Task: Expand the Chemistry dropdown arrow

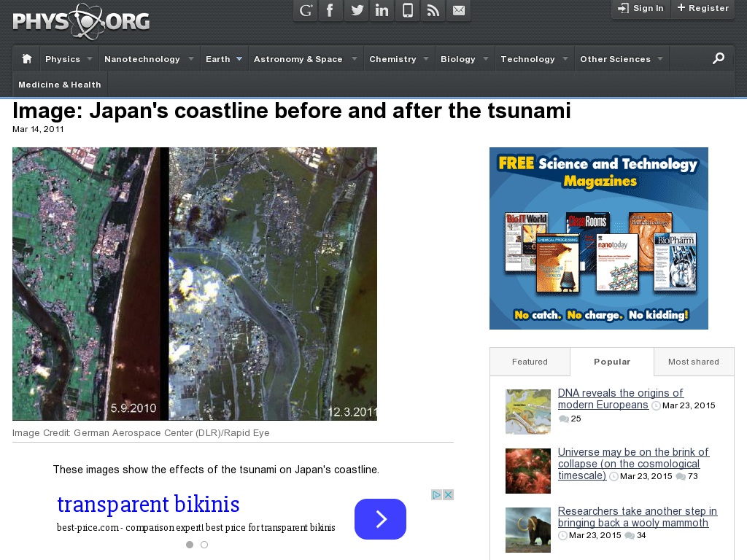Action: [x=426, y=58]
